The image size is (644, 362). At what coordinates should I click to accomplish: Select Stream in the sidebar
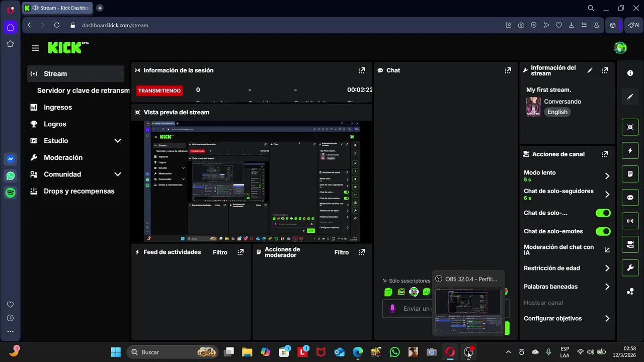tap(76, 73)
